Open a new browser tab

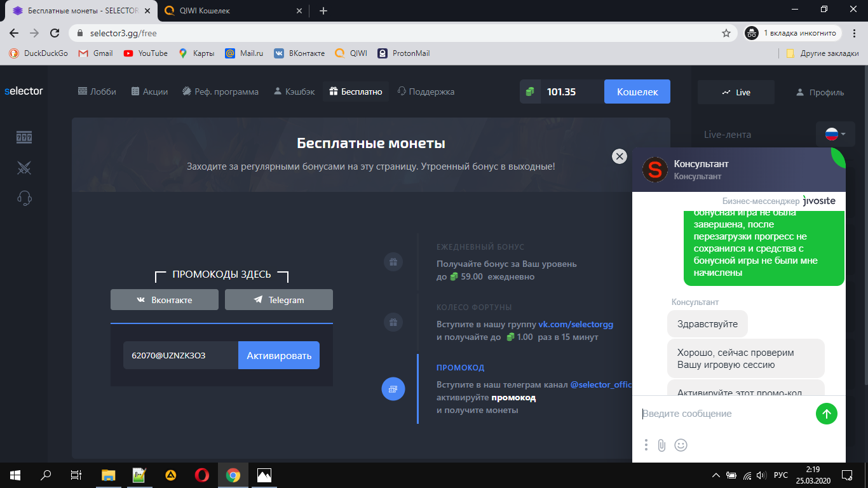[323, 11]
